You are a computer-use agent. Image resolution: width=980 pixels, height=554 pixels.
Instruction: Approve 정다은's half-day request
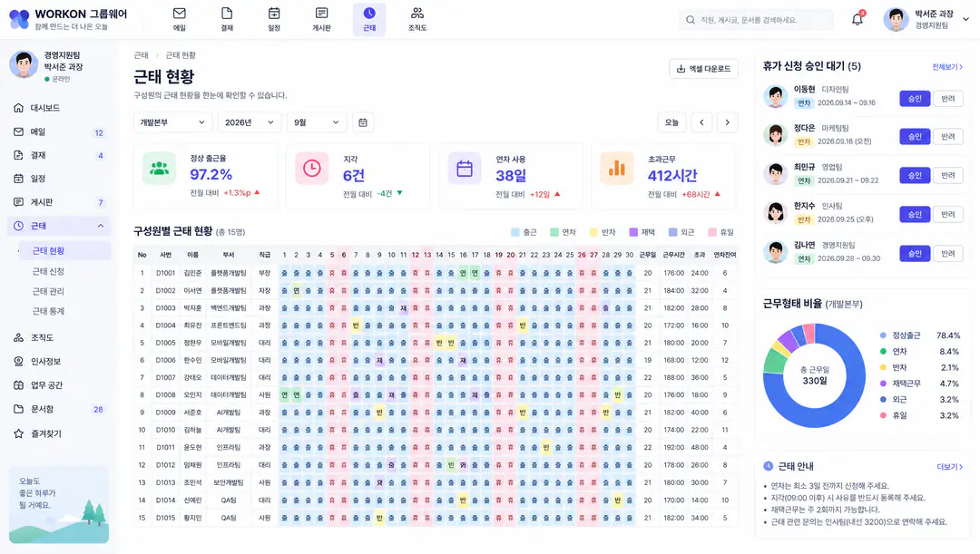[x=915, y=137]
